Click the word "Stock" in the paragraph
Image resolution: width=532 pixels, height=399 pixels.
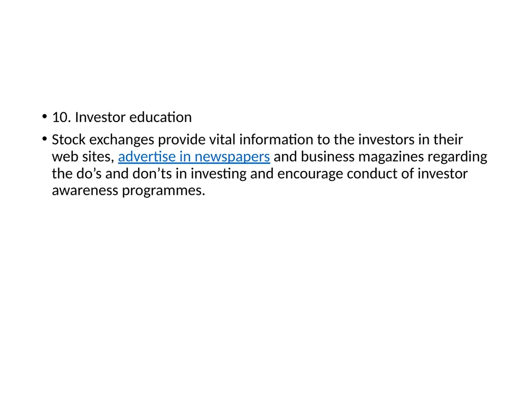pyautogui.click(x=69, y=139)
